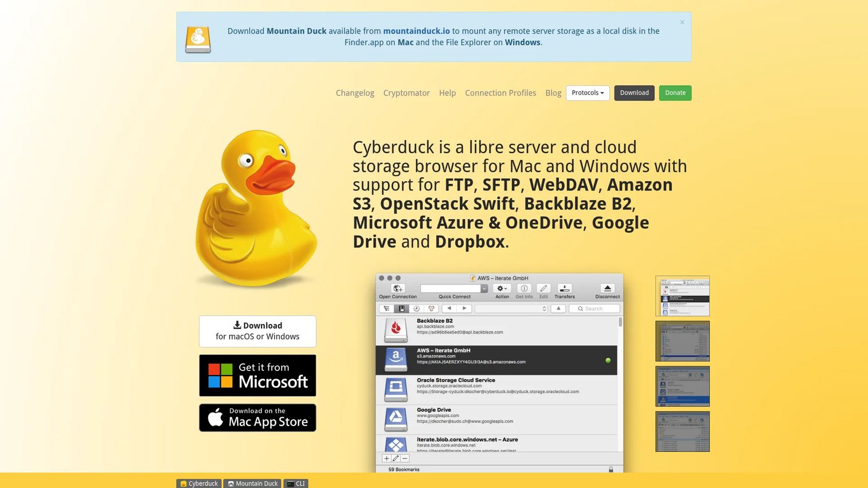Click the Edit pencil toolbar icon

[x=544, y=288]
